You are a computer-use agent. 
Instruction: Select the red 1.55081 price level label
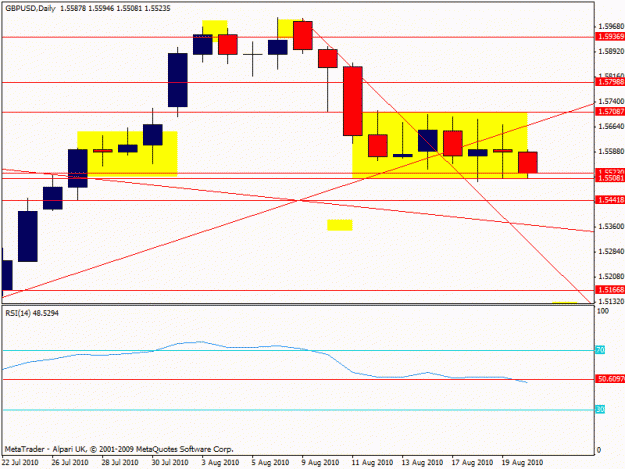(610, 178)
